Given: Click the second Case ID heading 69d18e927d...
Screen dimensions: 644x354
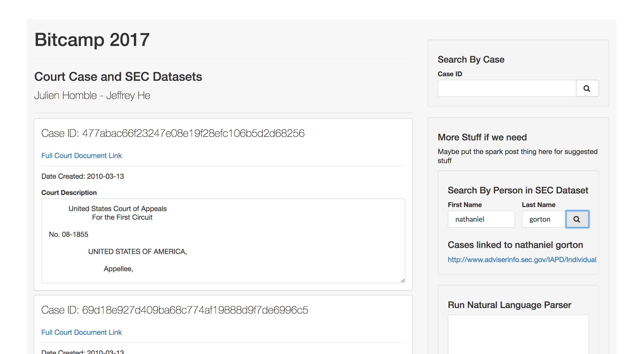Looking at the screenshot, I should point(174,310).
